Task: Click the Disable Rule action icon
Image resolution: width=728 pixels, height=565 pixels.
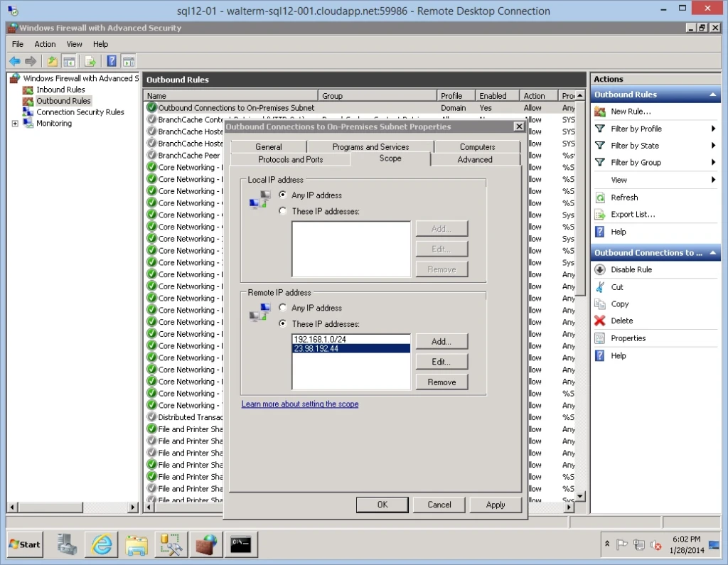Action: pyautogui.click(x=599, y=269)
